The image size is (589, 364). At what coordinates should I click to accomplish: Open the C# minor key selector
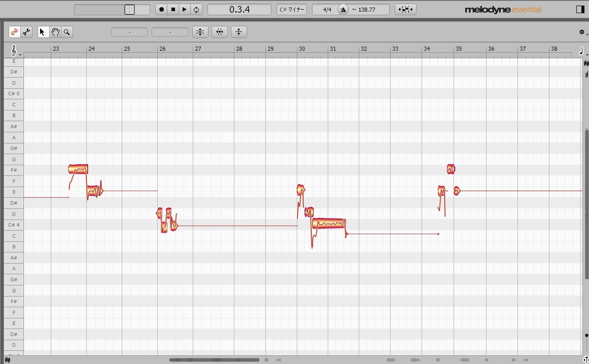pos(292,10)
